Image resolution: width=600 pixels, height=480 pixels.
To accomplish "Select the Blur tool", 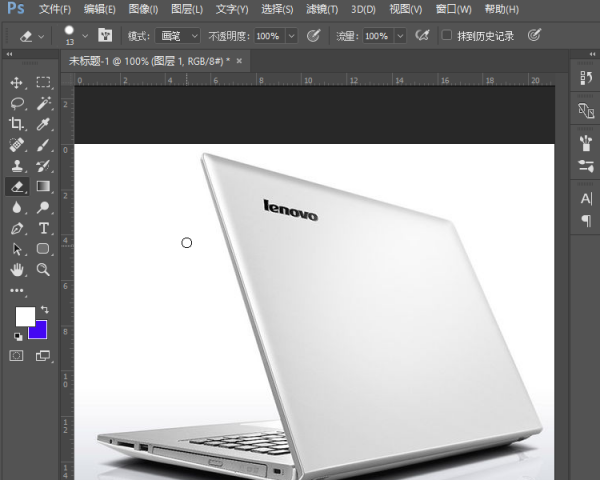I will click(x=16, y=207).
